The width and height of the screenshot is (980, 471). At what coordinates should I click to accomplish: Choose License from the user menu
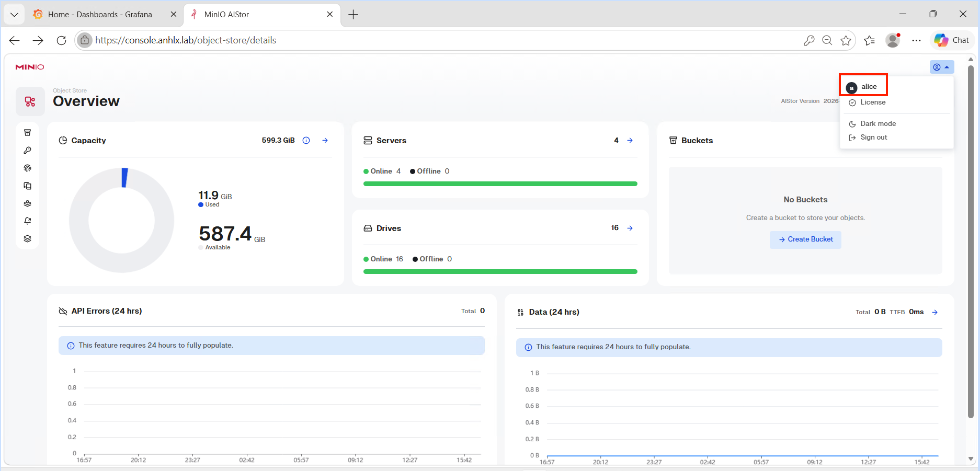coord(867,102)
